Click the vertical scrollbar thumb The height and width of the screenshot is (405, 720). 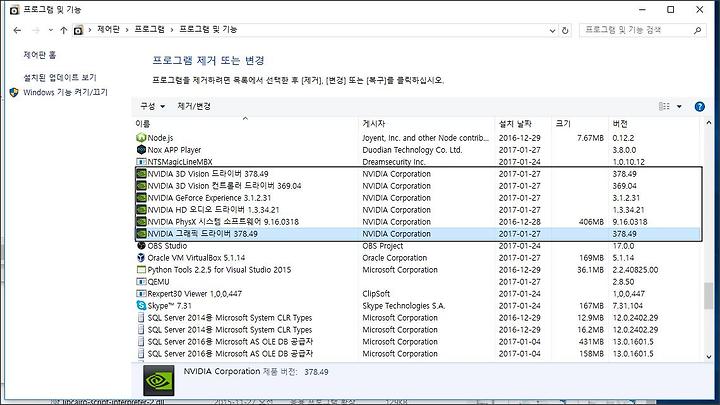[x=709, y=296]
